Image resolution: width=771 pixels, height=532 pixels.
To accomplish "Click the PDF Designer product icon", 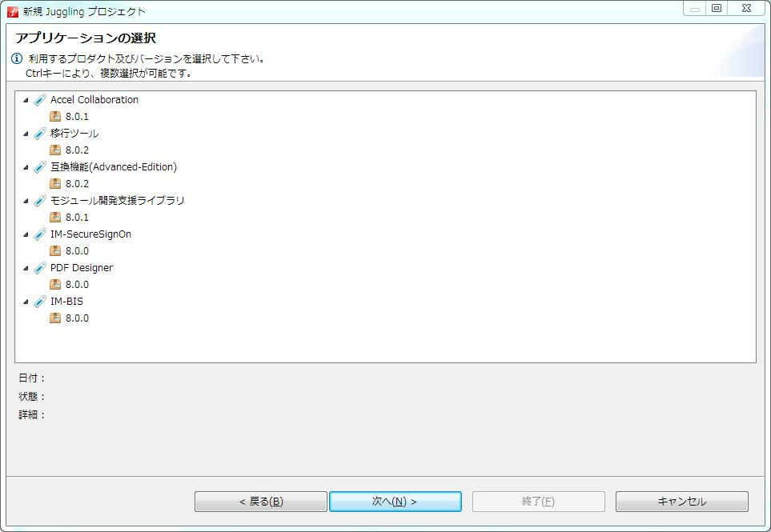I will coord(40,268).
